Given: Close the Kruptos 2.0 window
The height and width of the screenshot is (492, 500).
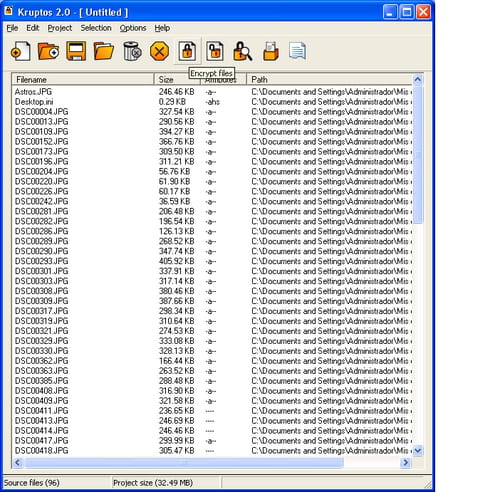Looking at the screenshot, I should 423,12.
